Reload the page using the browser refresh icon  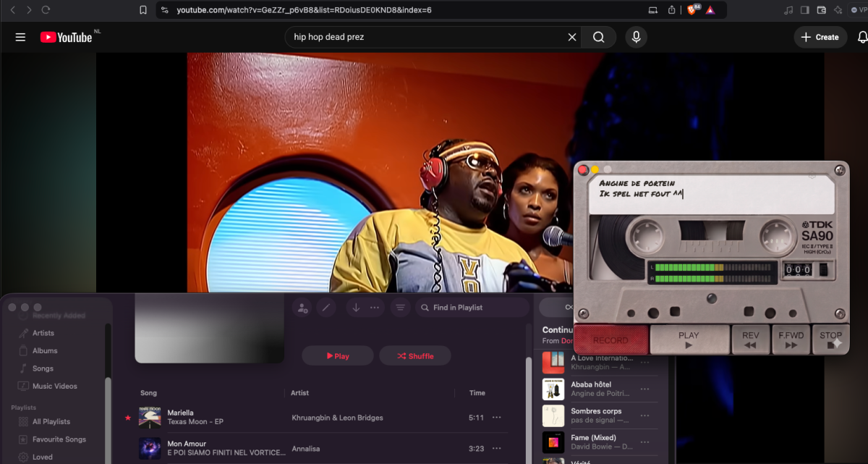[46, 10]
